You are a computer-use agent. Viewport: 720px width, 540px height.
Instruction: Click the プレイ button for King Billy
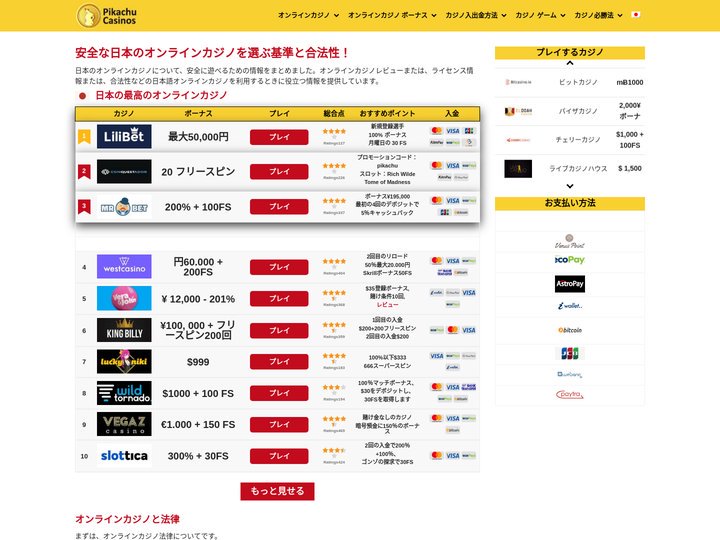pos(279,330)
